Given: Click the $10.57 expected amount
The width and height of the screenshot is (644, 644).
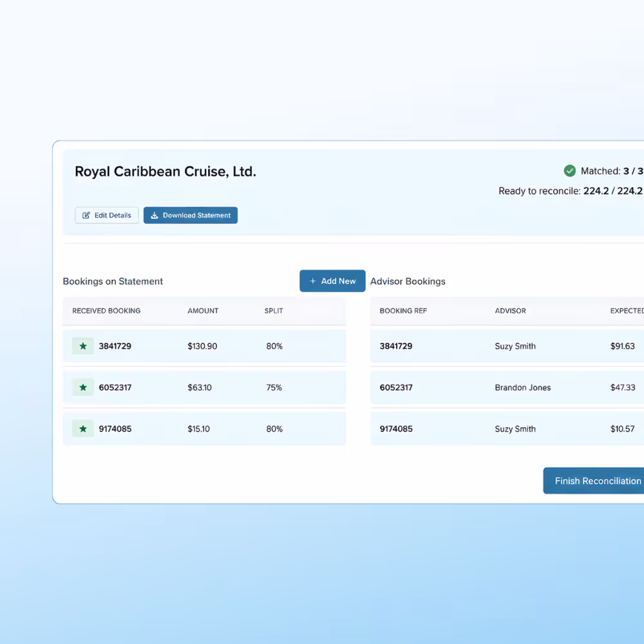Looking at the screenshot, I should click(622, 429).
